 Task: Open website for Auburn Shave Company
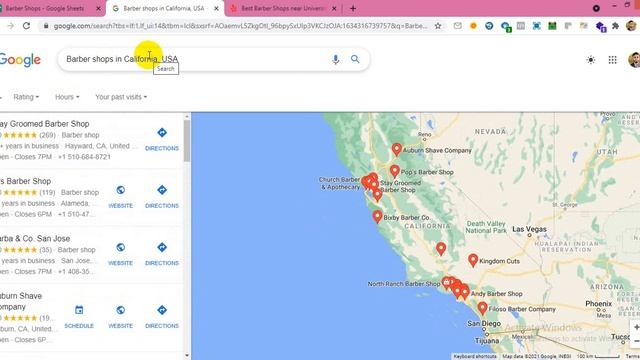point(120,317)
